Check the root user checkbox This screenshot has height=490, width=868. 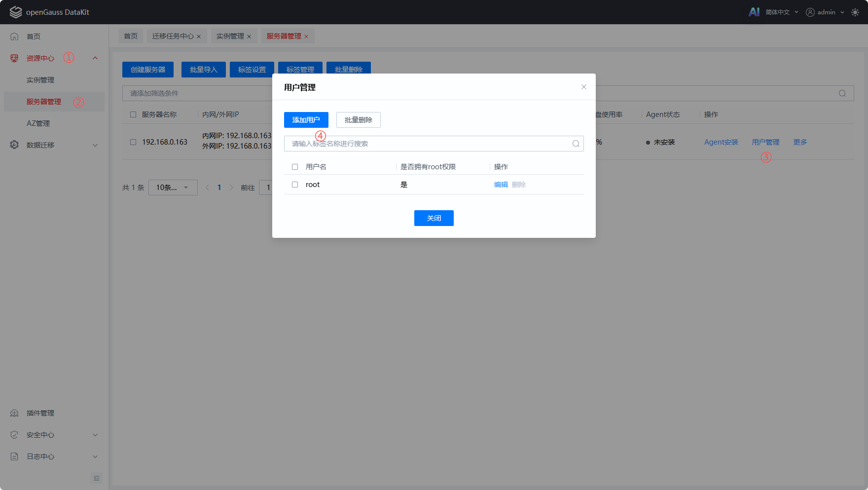click(295, 185)
